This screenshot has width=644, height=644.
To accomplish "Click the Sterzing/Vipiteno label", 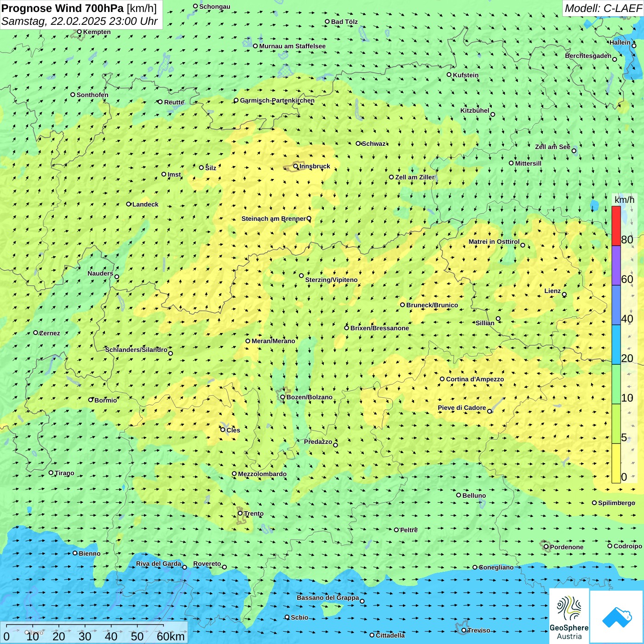I will [x=331, y=280].
